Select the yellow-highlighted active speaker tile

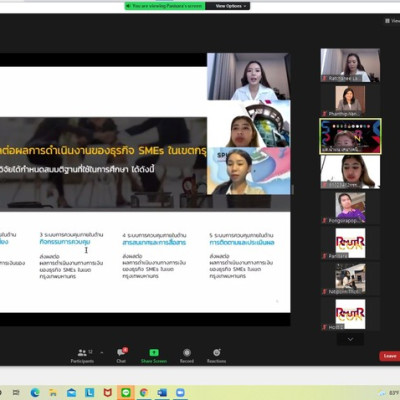coord(350,136)
